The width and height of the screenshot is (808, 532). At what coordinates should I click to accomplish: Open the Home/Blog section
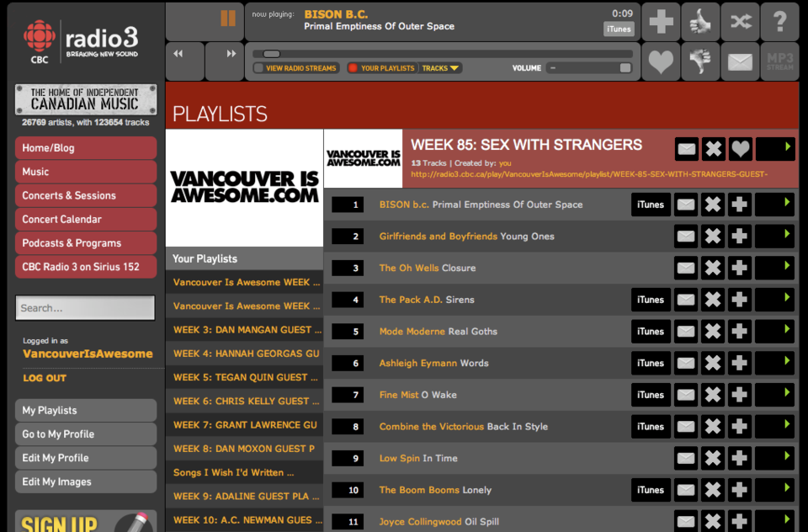[x=86, y=148]
